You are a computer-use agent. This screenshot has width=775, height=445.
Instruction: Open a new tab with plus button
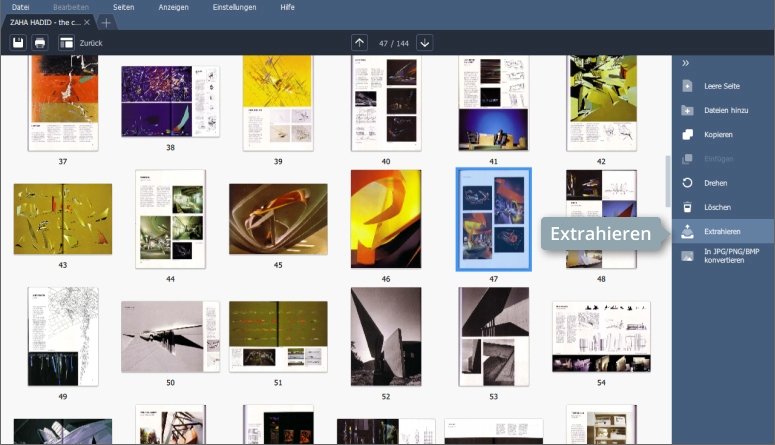click(x=106, y=22)
